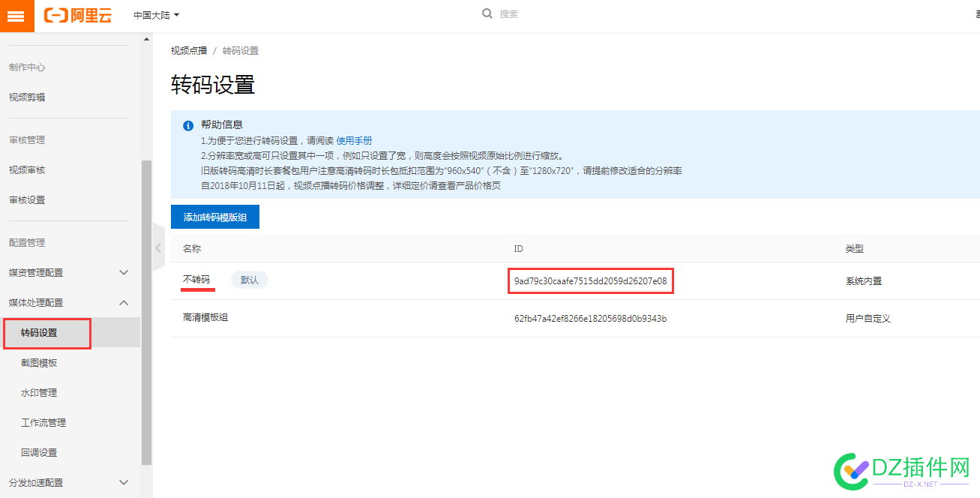Click the help info circle icon
980x498 pixels.
point(188,126)
